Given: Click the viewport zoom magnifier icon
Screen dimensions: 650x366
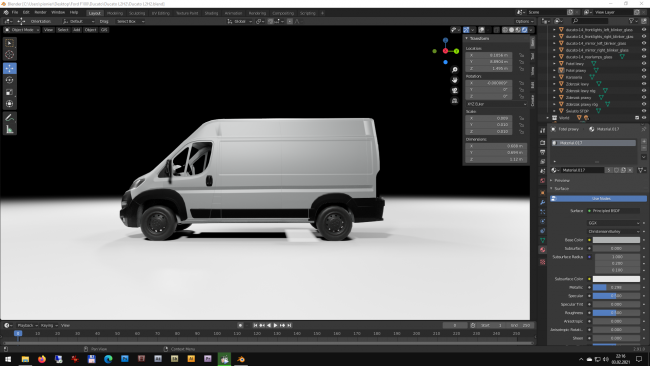Looking at the screenshot, I should coord(455,70).
